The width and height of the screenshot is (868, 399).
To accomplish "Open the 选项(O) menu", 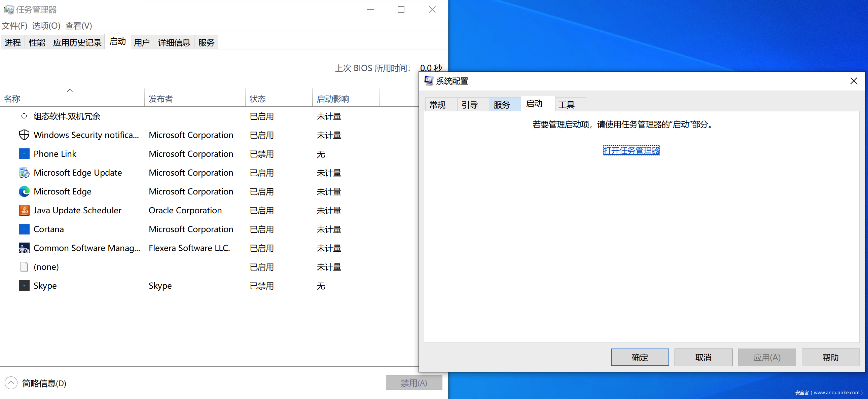I will [x=46, y=26].
